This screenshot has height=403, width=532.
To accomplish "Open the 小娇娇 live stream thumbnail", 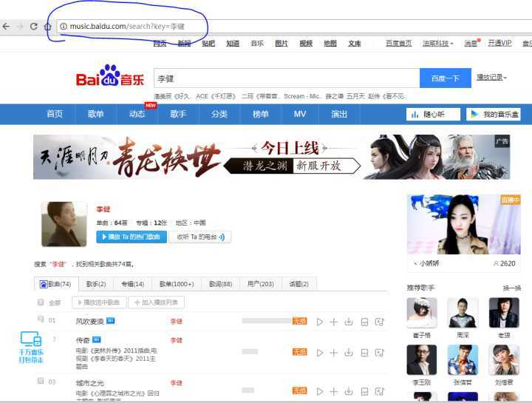I will tap(464, 224).
